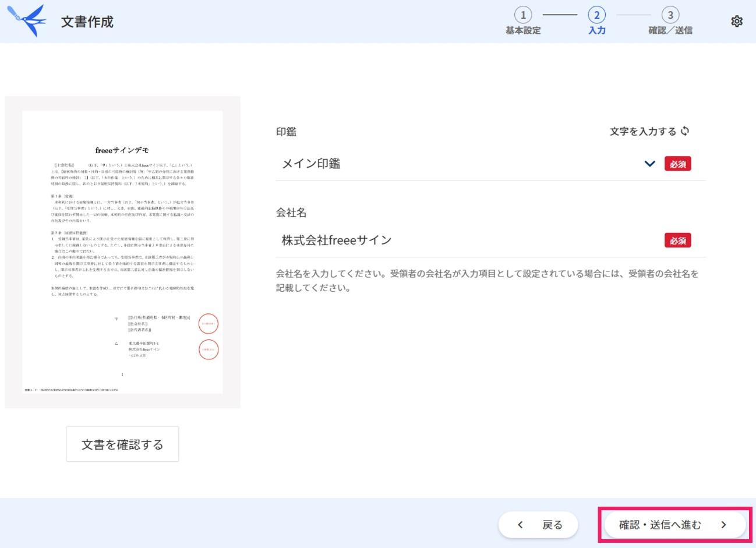
Task: Click the 文書作成 page title
Action: (87, 22)
